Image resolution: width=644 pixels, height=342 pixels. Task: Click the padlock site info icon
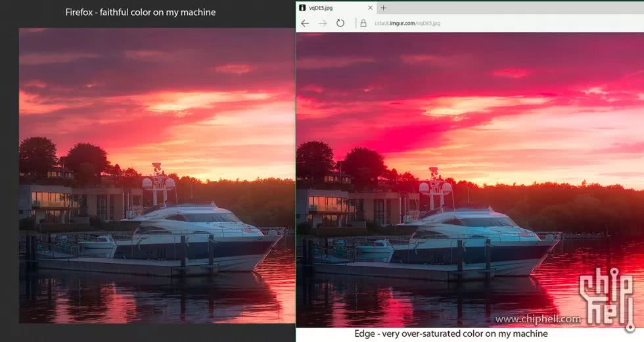coord(362,23)
